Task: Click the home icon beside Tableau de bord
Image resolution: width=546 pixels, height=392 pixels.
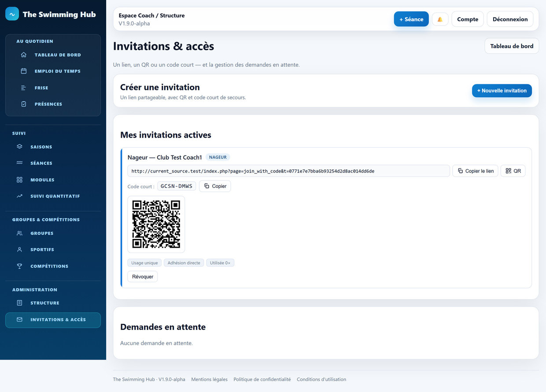Action: (x=24, y=55)
